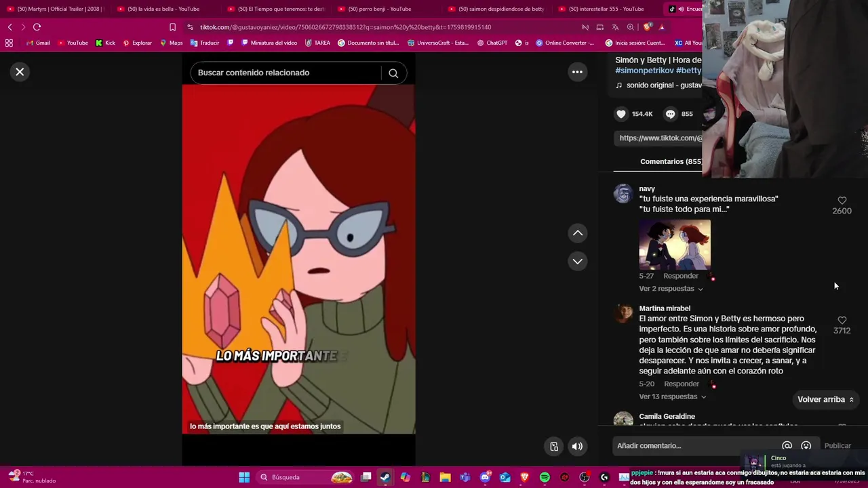Switch to saimon despidiendose de betty tab
The width and height of the screenshot is (868, 488).
pos(495,9)
